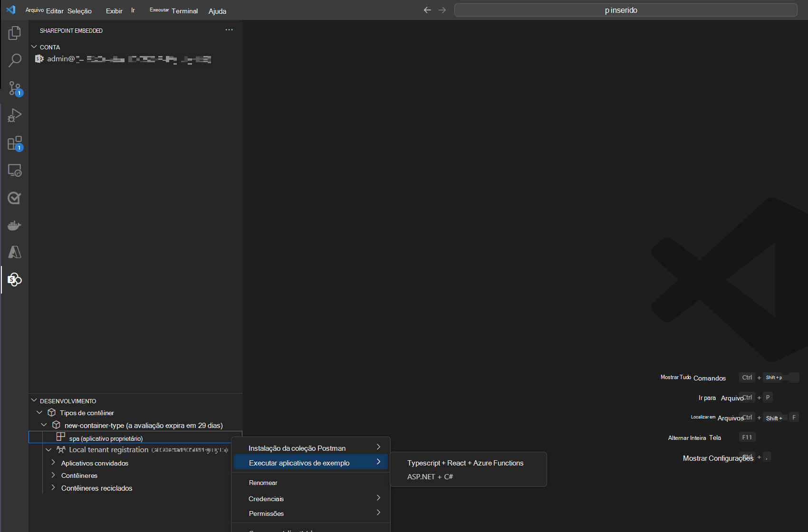
Task: Open the Docker view icon
Action: pos(15,225)
